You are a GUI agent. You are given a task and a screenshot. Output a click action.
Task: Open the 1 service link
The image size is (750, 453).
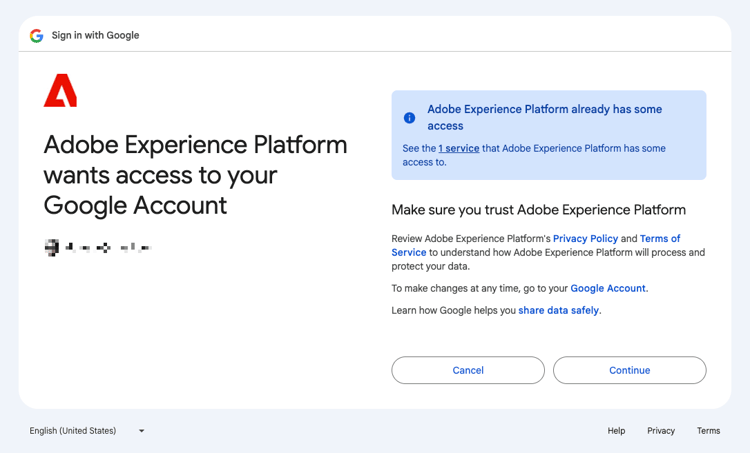[x=459, y=148]
